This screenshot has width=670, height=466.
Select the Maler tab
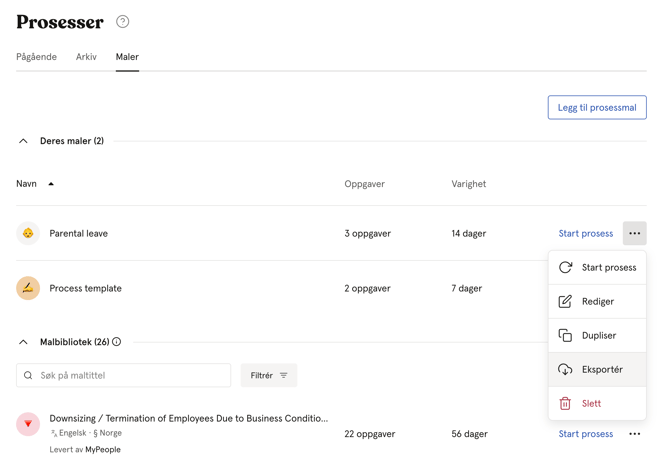[x=127, y=57]
